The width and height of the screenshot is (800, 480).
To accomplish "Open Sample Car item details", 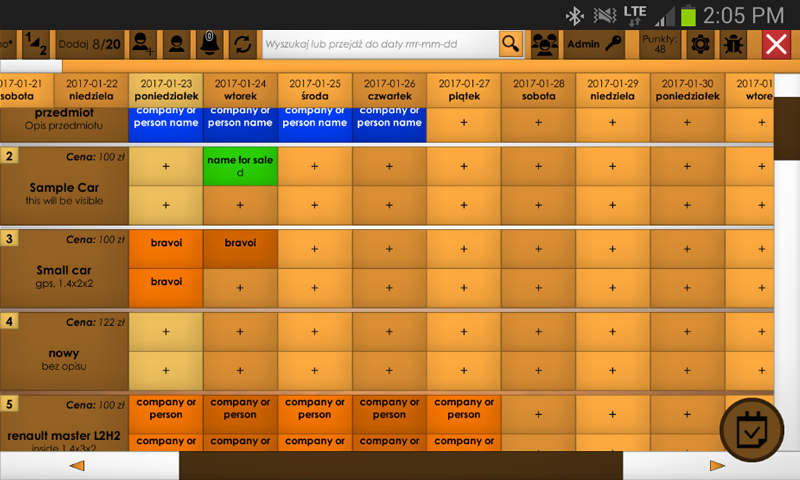I will [x=64, y=186].
